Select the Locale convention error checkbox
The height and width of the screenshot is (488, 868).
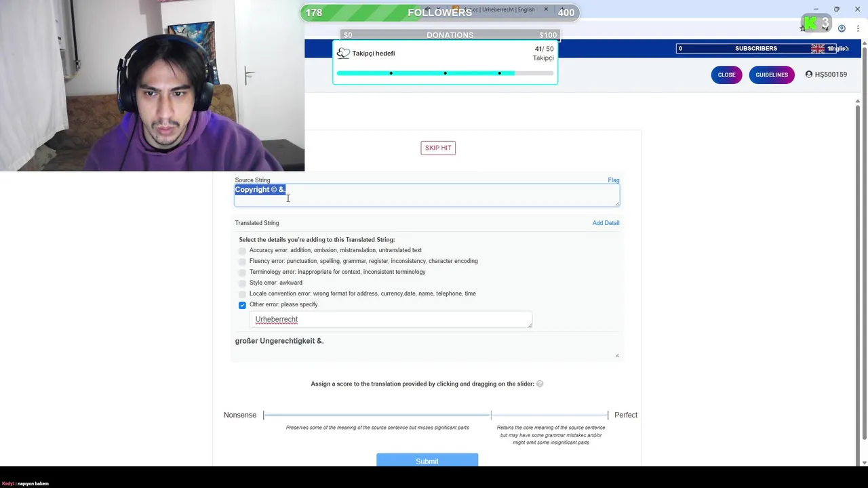pos(242,294)
